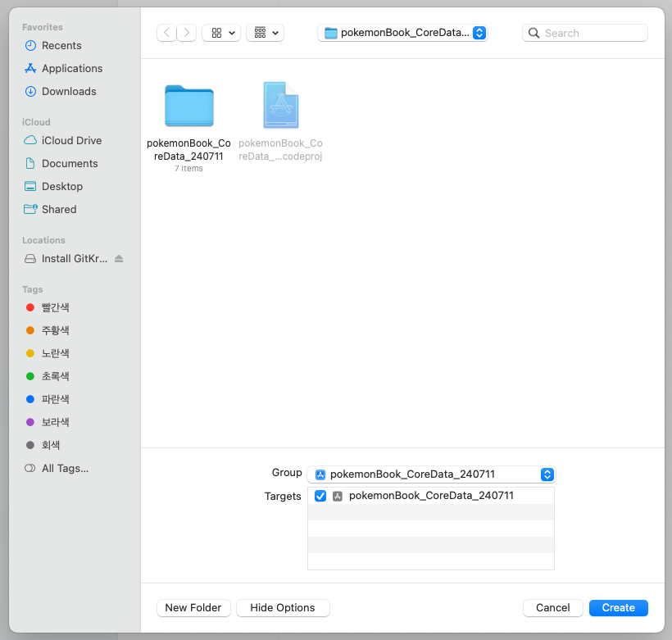672x640 pixels.
Task: Open Downloads in the sidebar
Action: point(61,91)
